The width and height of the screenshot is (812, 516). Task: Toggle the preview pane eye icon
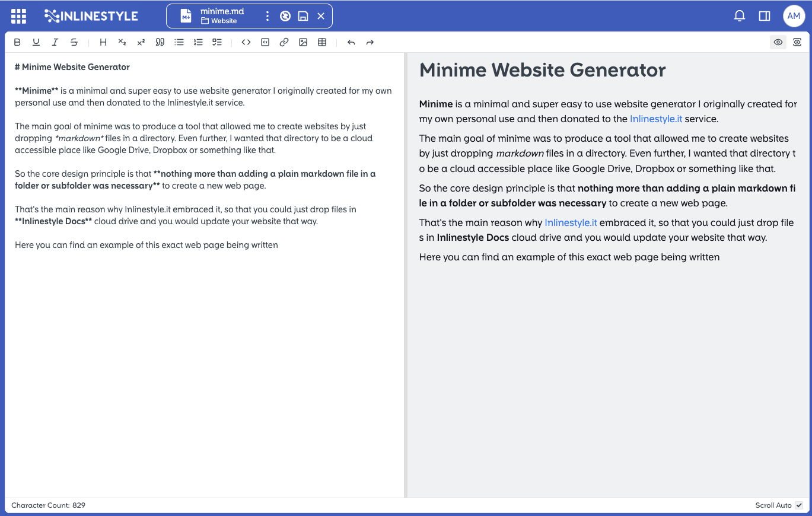778,42
